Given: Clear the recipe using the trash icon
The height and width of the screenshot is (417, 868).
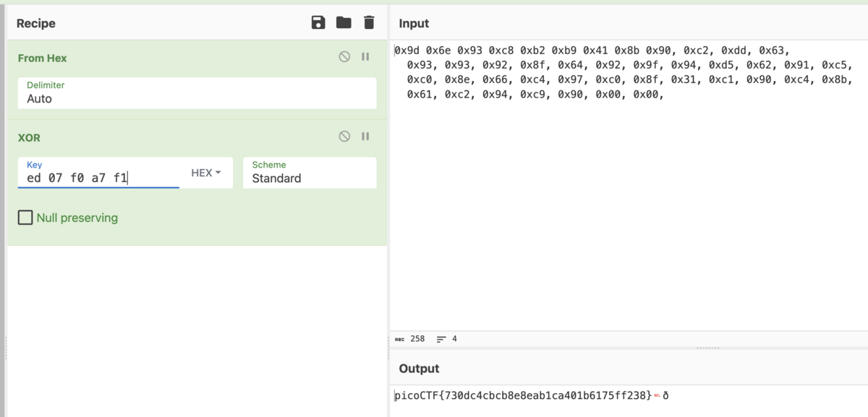Looking at the screenshot, I should [x=369, y=22].
